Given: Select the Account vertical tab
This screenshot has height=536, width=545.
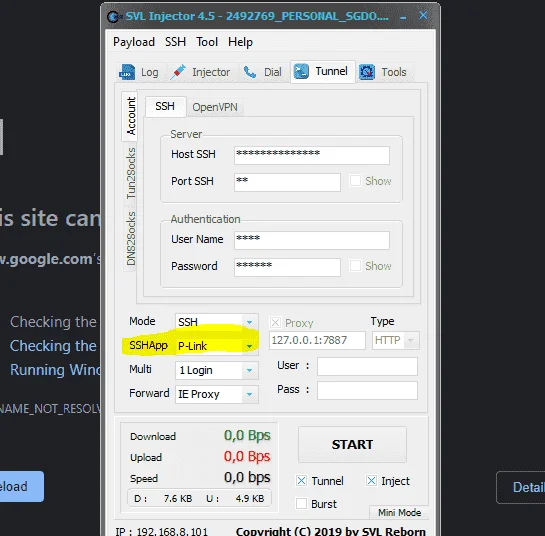Looking at the screenshot, I should 130,116.
